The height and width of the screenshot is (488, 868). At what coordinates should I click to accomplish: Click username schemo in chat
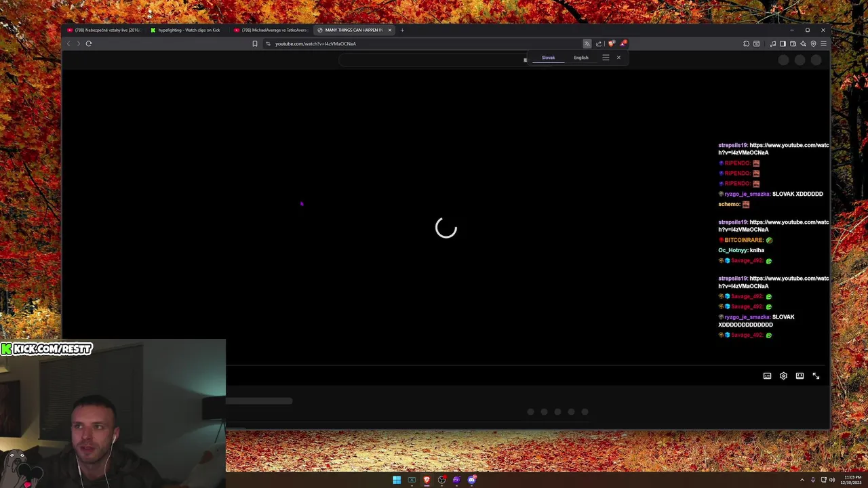tap(729, 204)
